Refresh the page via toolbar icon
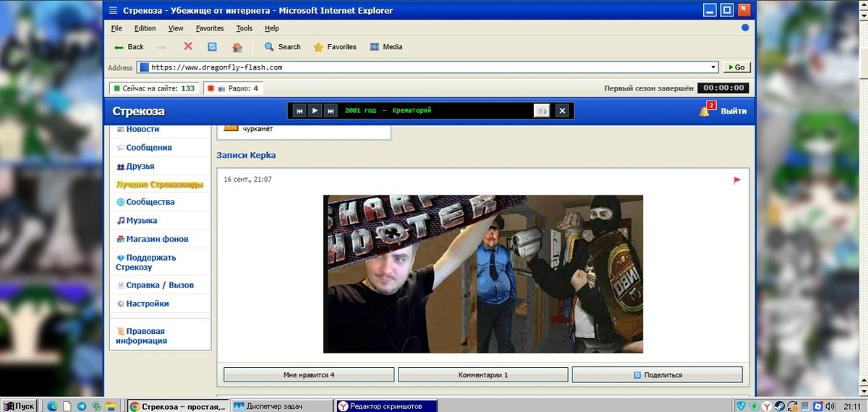Image resolution: width=868 pixels, height=412 pixels. [x=212, y=47]
